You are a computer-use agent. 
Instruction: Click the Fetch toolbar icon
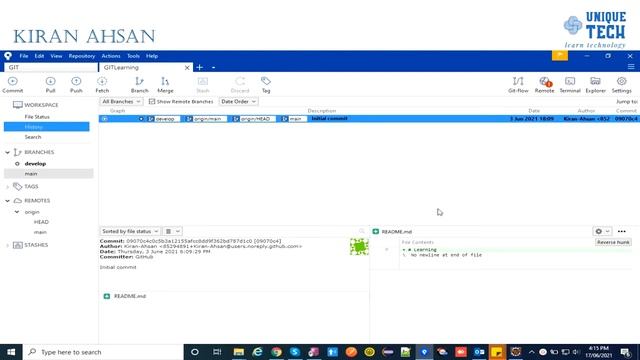click(x=102, y=85)
